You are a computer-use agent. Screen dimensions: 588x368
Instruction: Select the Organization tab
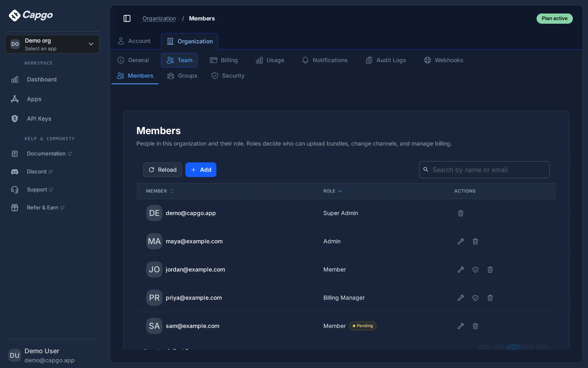click(189, 41)
